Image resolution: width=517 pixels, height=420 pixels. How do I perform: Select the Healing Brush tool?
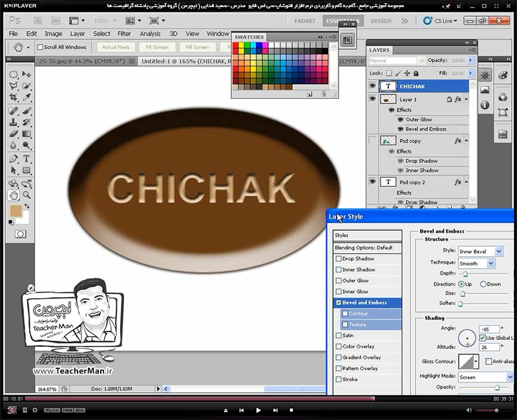click(x=13, y=110)
